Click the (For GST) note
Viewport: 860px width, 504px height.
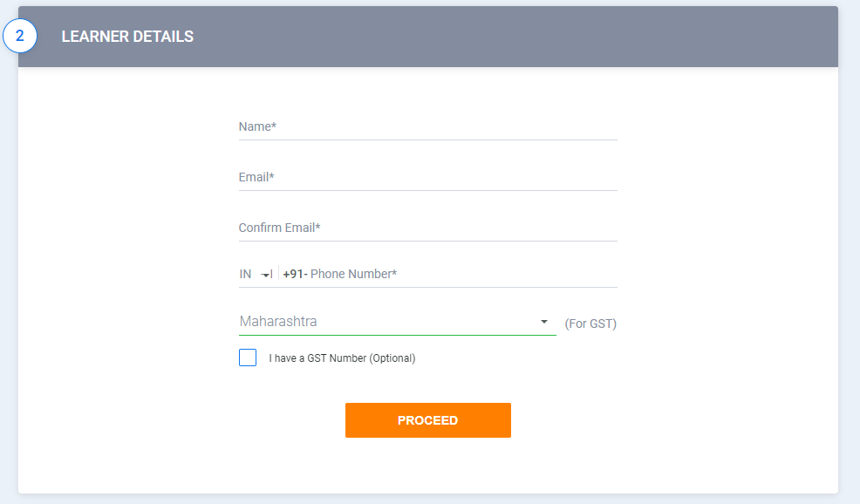(x=590, y=324)
